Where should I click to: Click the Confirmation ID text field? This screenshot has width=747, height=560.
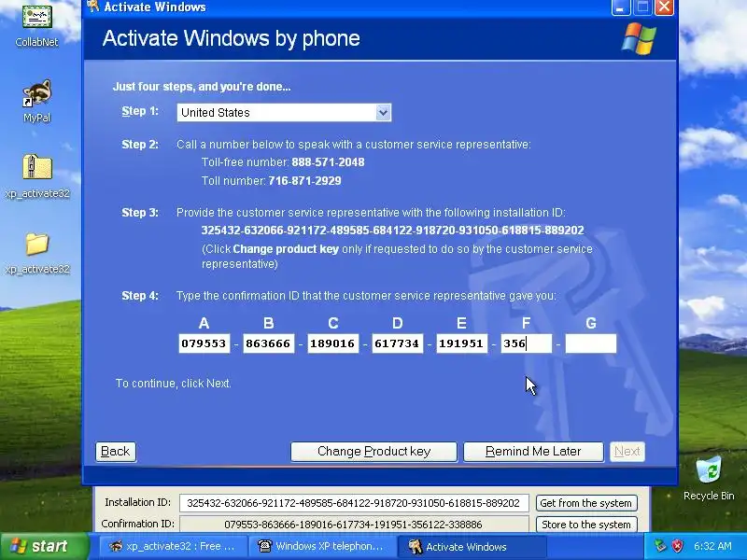click(x=354, y=525)
